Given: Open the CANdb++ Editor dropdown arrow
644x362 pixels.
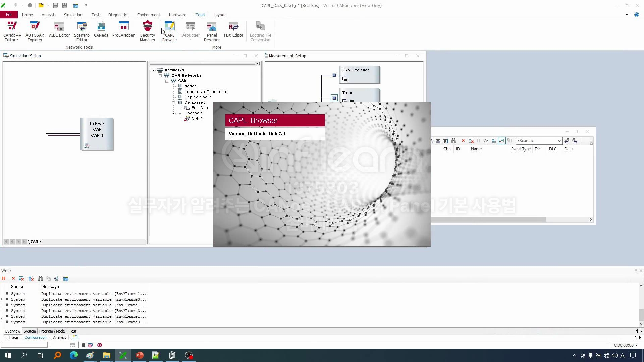Looking at the screenshot, I should [17, 40].
